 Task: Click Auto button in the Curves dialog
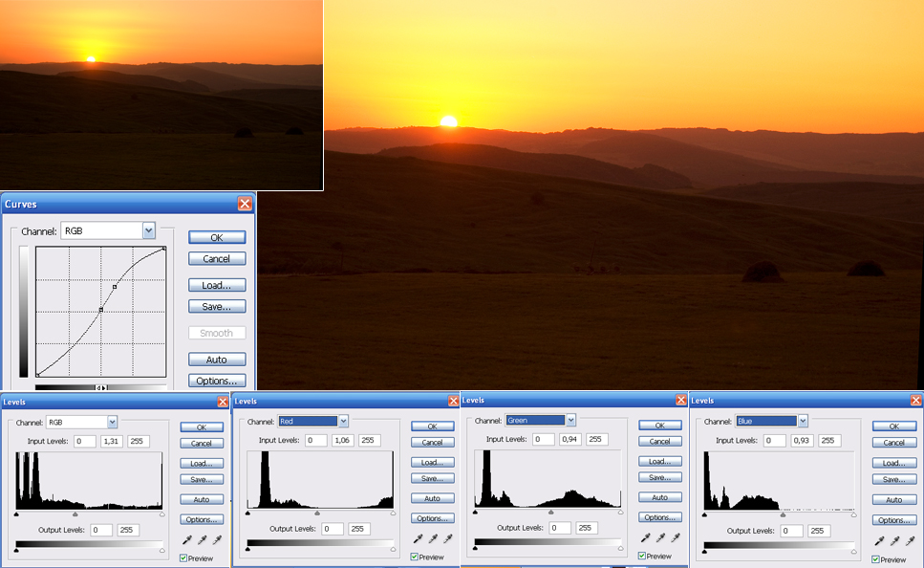217,360
